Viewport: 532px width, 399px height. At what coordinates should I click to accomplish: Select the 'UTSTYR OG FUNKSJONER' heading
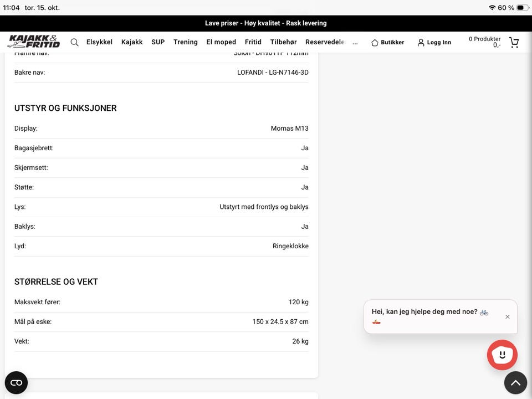click(x=65, y=108)
